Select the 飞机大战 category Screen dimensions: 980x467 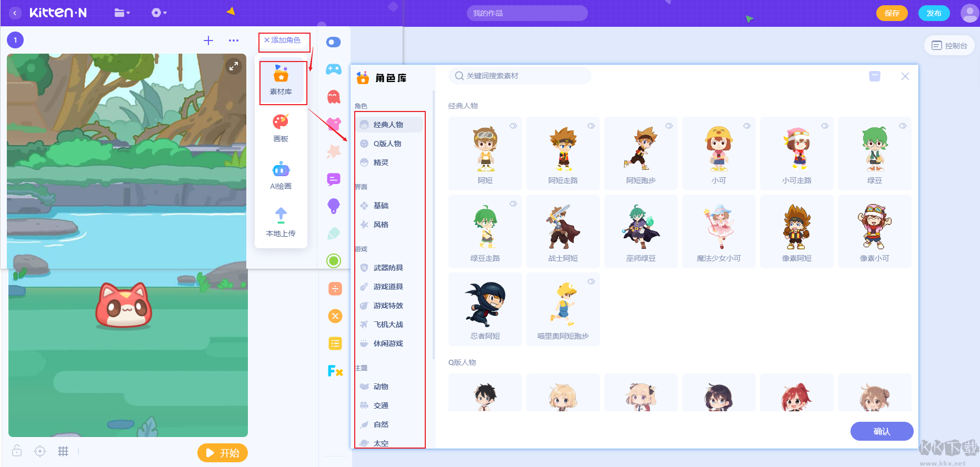coord(389,324)
